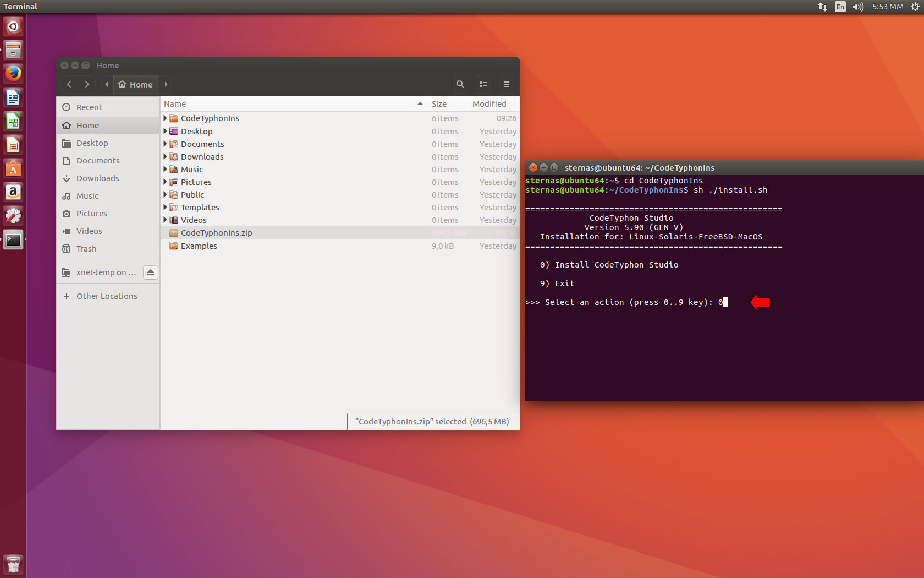Open the Files launcher icon
The height and width of the screenshot is (578, 924).
[x=13, y=50]
